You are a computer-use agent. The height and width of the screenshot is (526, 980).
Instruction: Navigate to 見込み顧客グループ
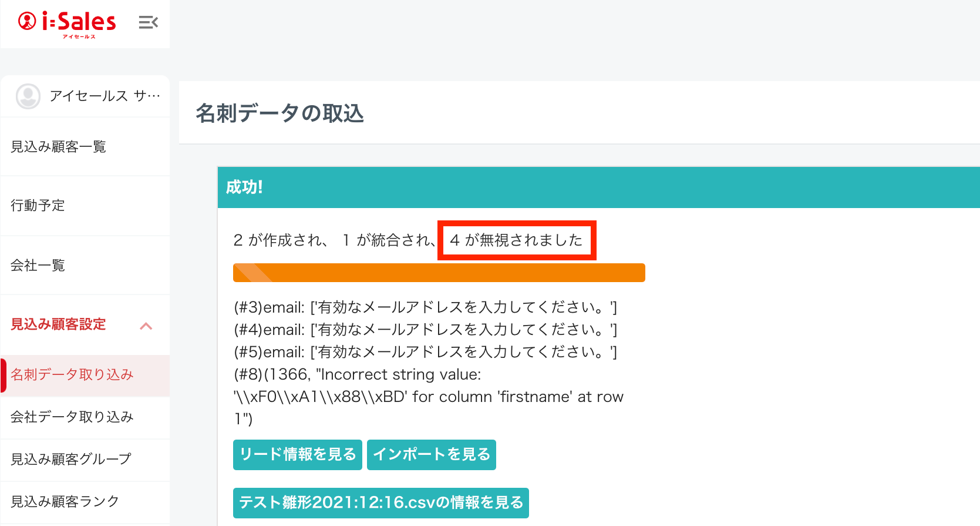71,460
